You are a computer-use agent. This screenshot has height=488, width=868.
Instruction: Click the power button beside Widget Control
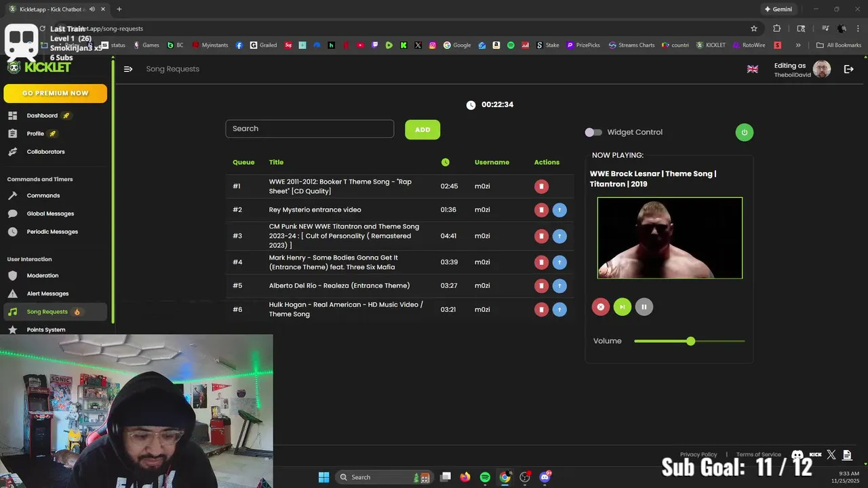pyautogui.click(x=744, y=132)
